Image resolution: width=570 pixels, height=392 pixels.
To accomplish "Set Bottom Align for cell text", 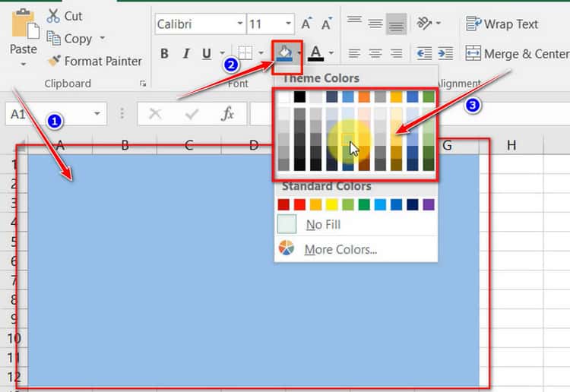I will point(396,24).
